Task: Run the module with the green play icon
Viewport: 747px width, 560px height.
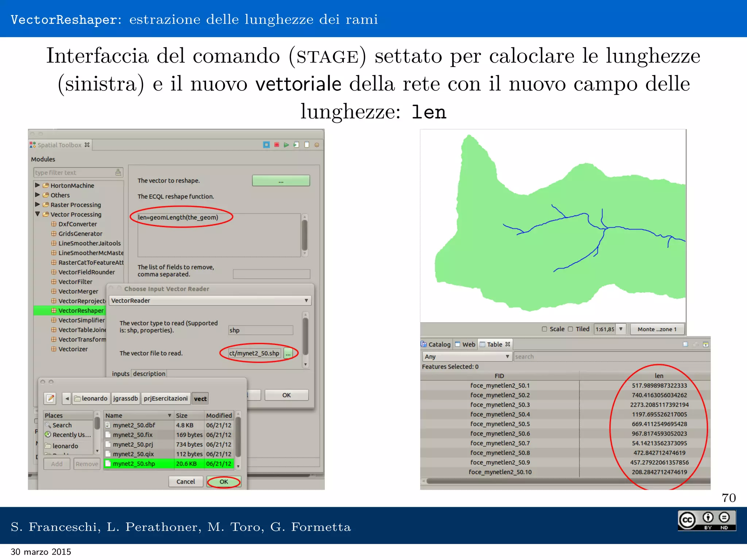Action: [286, 145]
